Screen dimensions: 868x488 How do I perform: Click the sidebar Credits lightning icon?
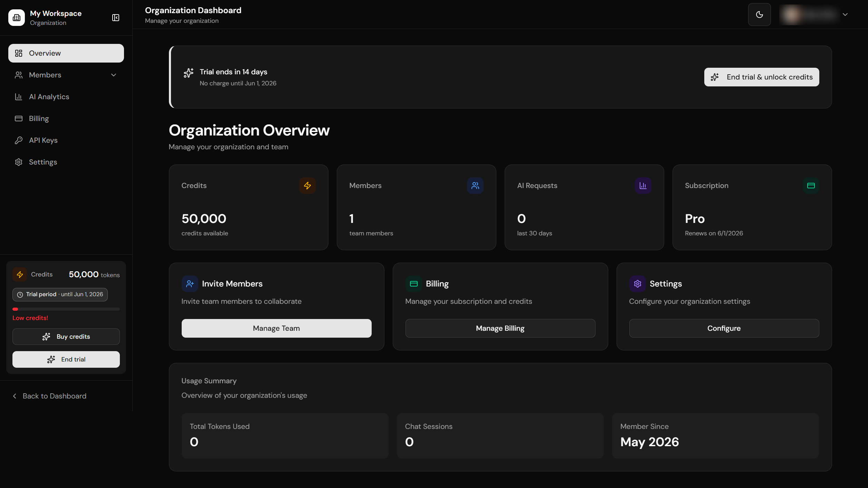coord(20,274)
